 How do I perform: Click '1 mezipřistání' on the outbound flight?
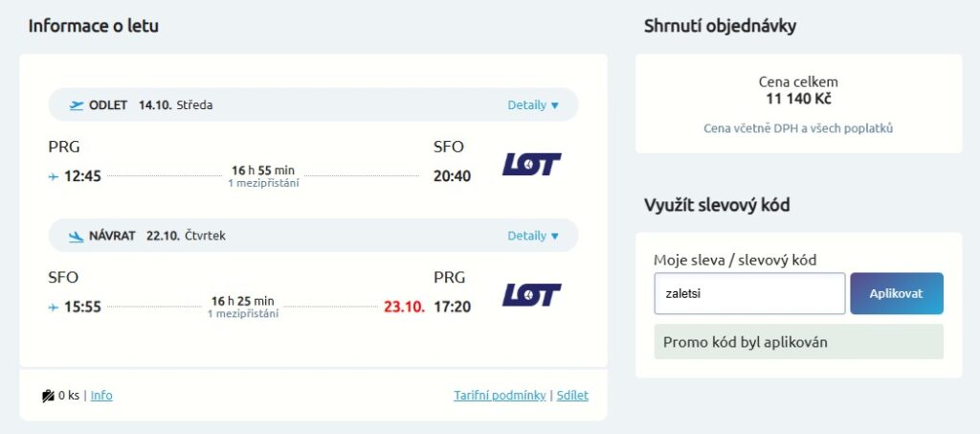coord(263,183)
